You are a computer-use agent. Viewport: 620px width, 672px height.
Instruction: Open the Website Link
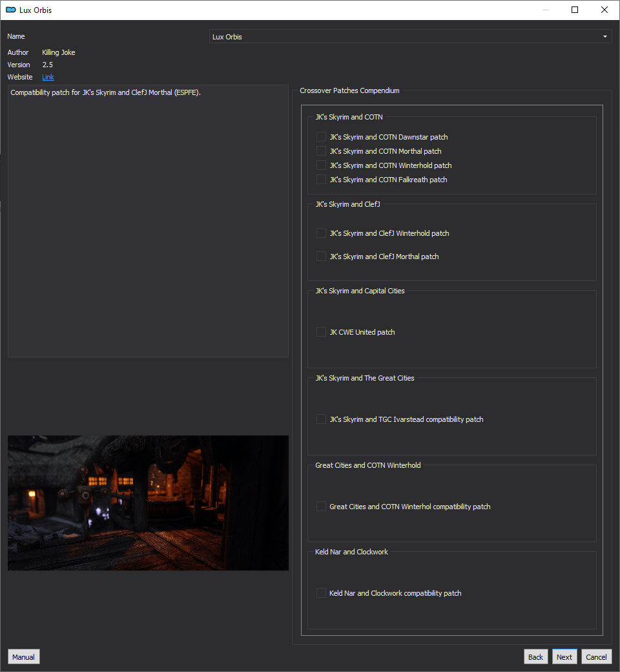(x=48, y=77)
